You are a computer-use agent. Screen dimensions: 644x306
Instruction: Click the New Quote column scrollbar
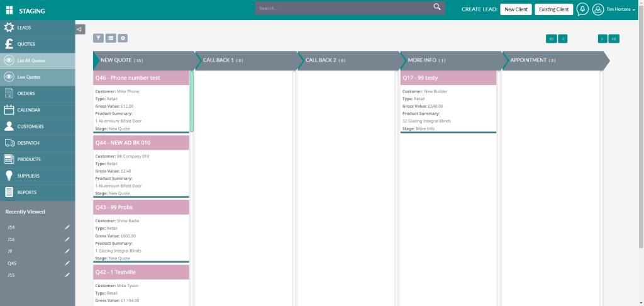(x=191, y=101)
